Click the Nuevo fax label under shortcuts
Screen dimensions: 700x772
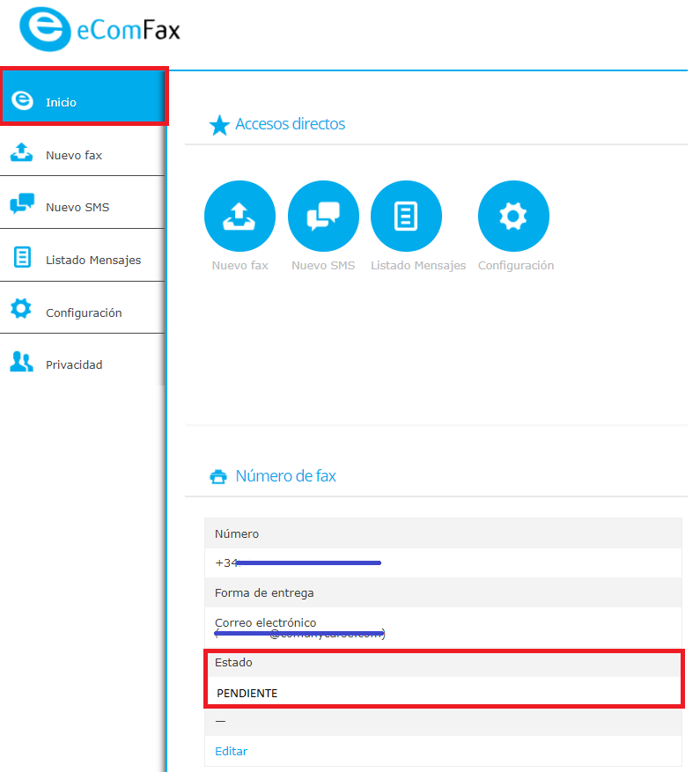(x=239, y=265)
